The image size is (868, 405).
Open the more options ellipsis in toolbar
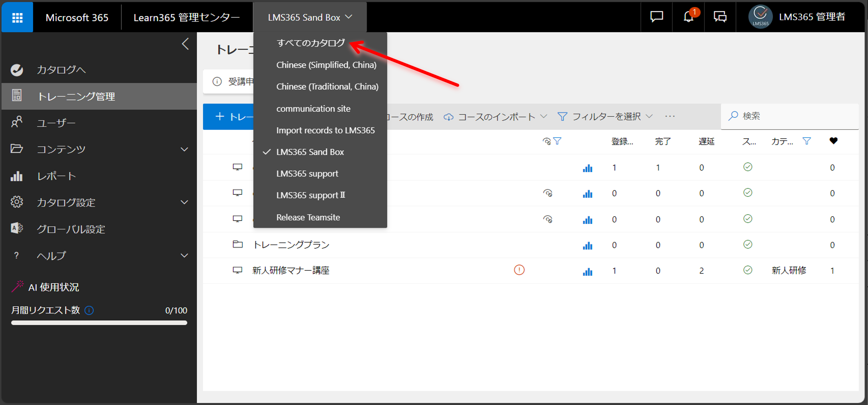670,116
